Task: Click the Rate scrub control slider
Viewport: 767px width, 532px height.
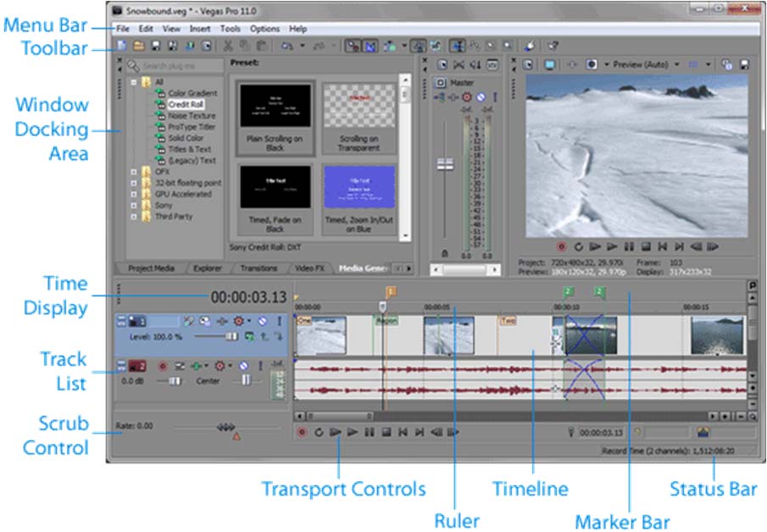Action: 226,427
